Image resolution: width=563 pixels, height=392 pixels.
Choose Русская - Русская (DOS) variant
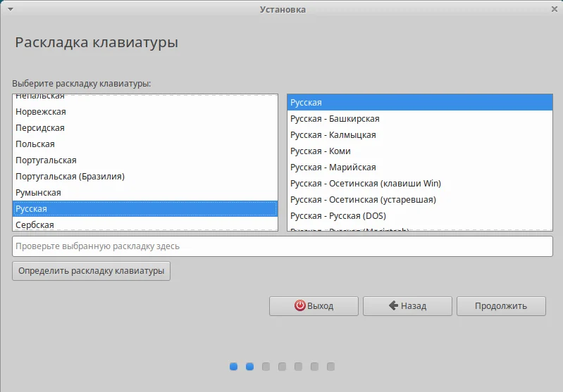point(420,215)
